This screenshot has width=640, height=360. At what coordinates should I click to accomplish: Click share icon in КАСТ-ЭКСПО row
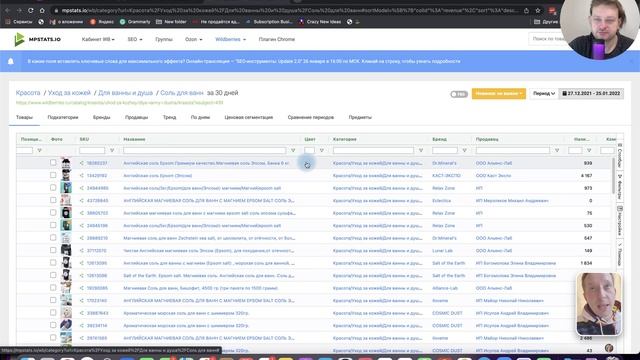point(82,176)
